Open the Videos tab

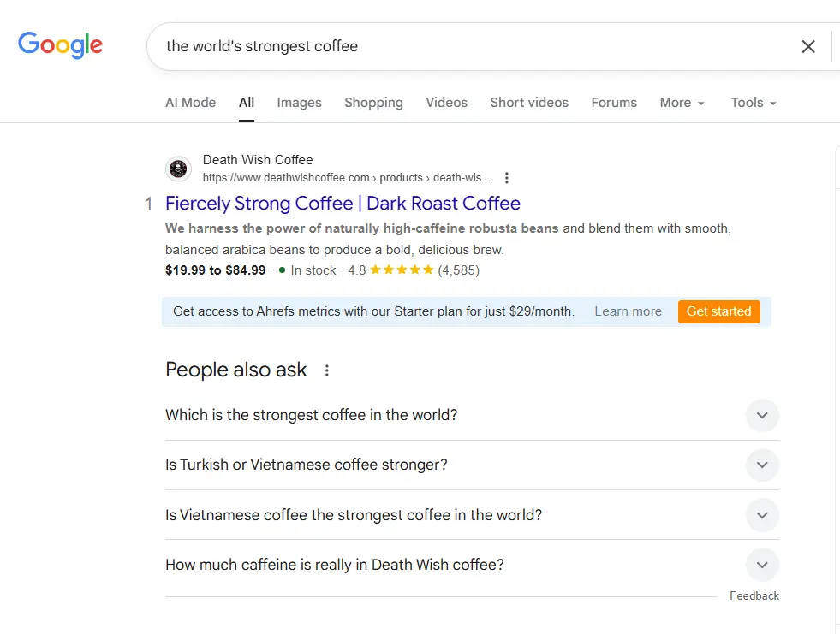[446, 102]
